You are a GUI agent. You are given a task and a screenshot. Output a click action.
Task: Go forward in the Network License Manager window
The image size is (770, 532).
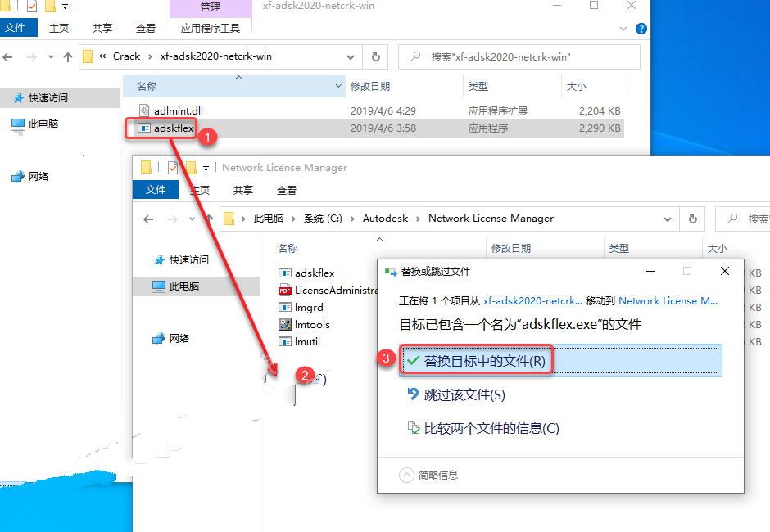click(x=173, y=219)
